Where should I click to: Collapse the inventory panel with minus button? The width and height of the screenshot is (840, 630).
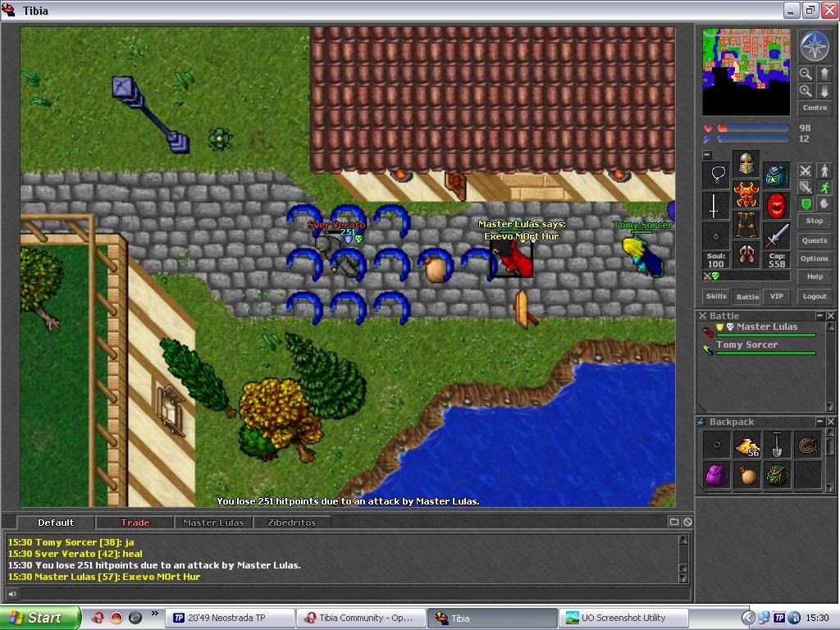click(x=707, y=155)
